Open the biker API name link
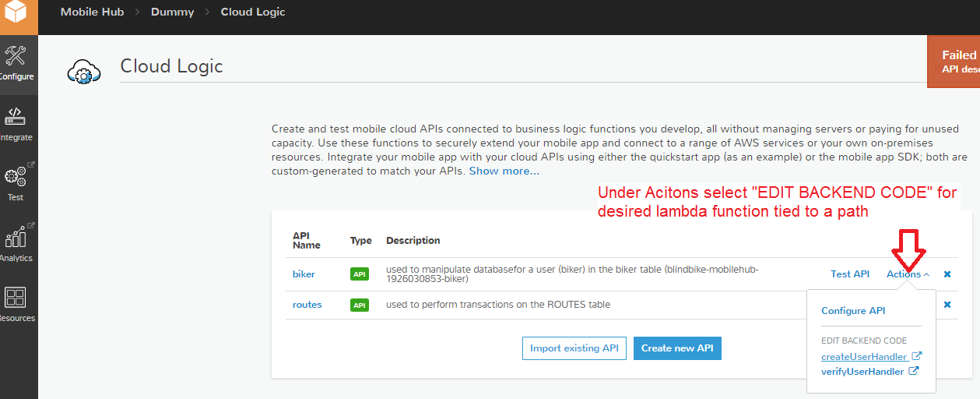Viewport: 980px width, 399px height. pos(304,274)
